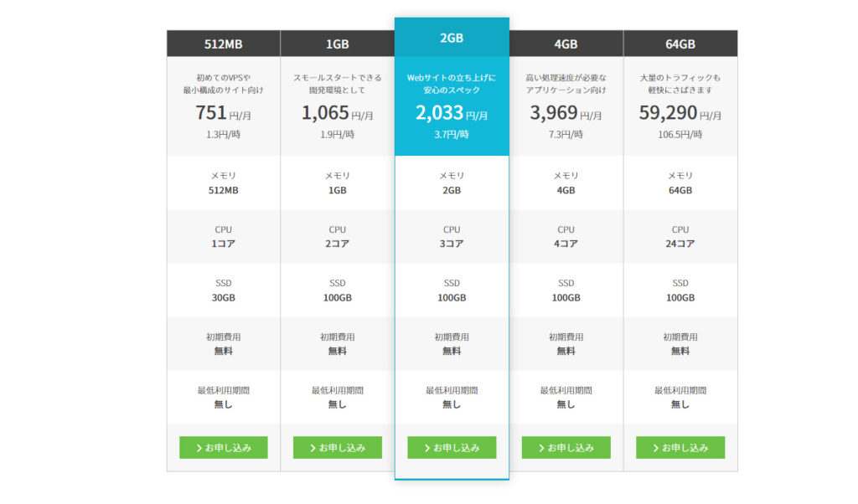
Task: Click the 1.3円/時 hourly rate
Action: point(223,135)
